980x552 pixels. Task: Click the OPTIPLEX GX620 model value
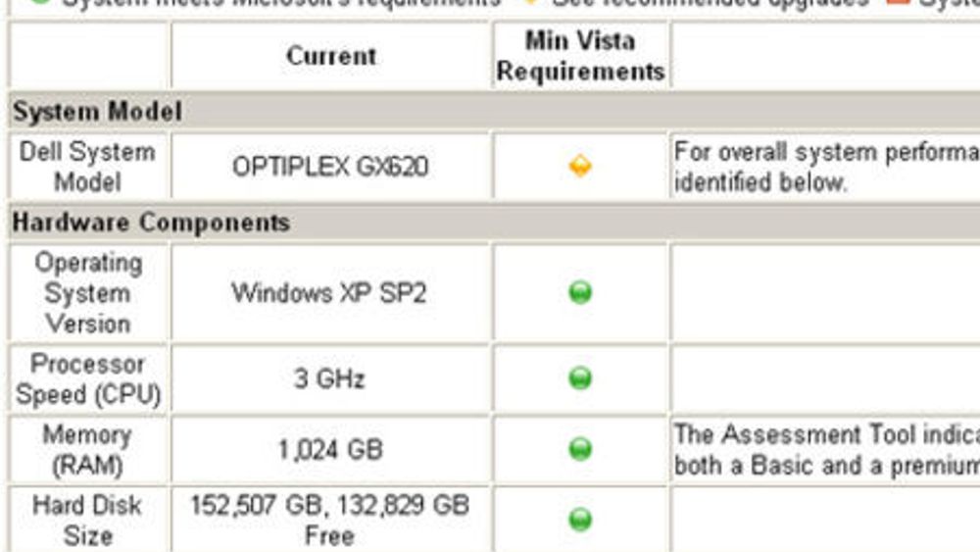click(330, 167)
